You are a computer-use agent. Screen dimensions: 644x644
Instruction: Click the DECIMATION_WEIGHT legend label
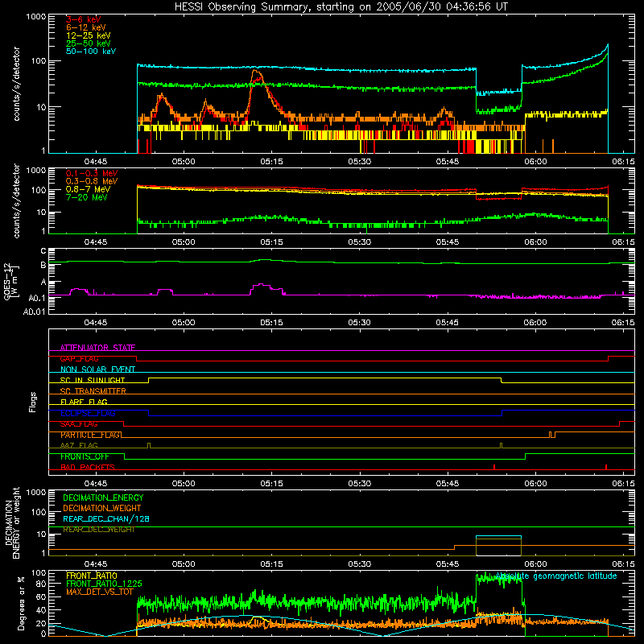click(x=102, y=508)
